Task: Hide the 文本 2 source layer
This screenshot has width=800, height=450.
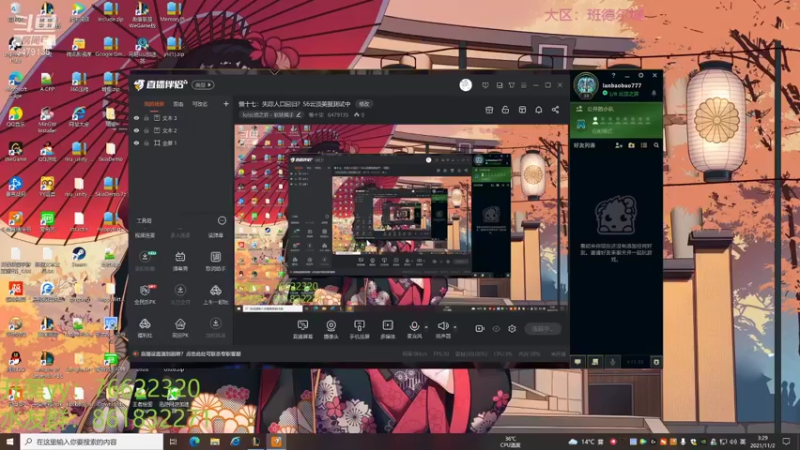Action: click(136, 131)
